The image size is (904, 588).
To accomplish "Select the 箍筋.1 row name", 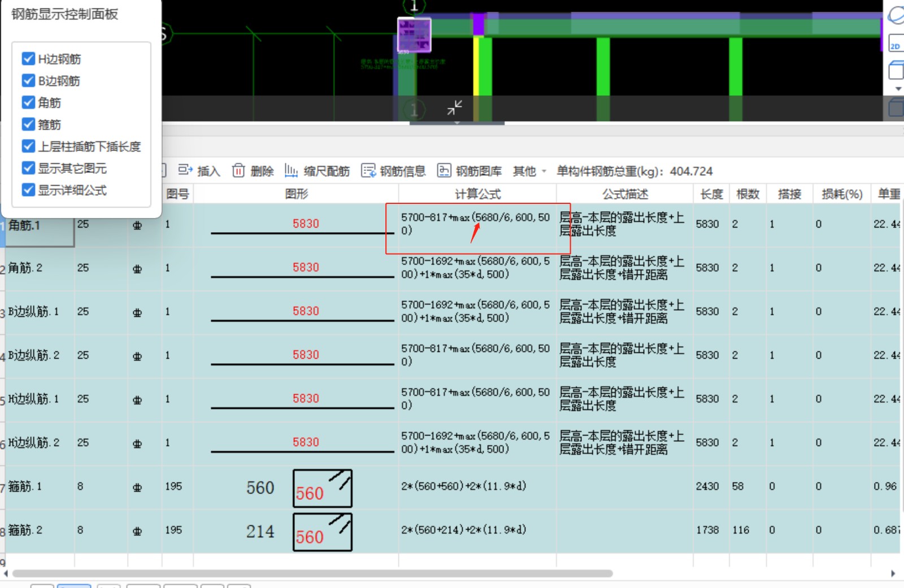I will 40,486.
